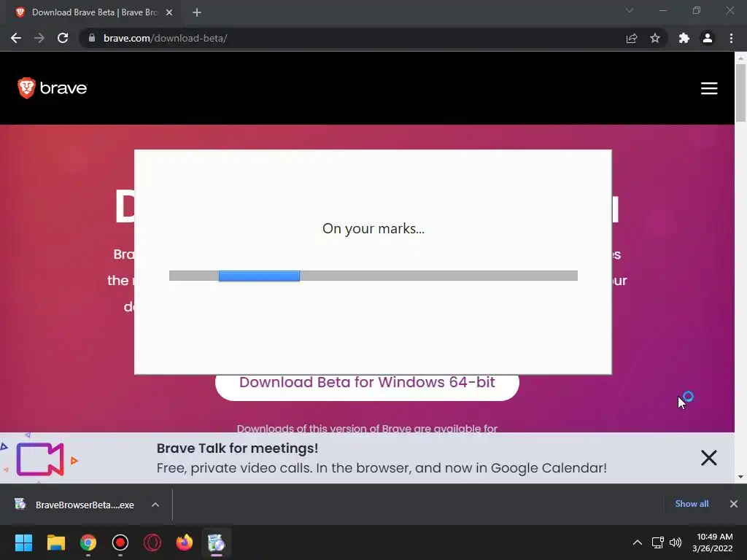Switch to the Brave installer taskbar icon

pos(216,542)
